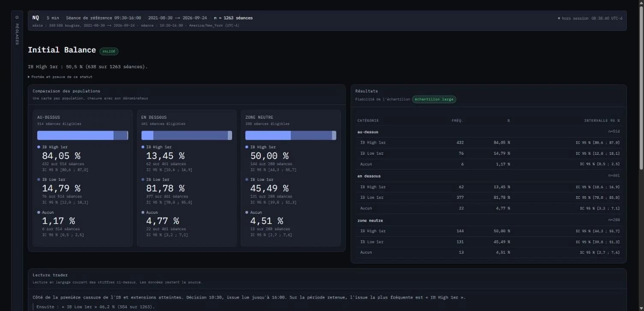The width and height of the screenshot is (644, 311).
Task: Click the 'Lecture trader' section title
Action: (50, 275)
